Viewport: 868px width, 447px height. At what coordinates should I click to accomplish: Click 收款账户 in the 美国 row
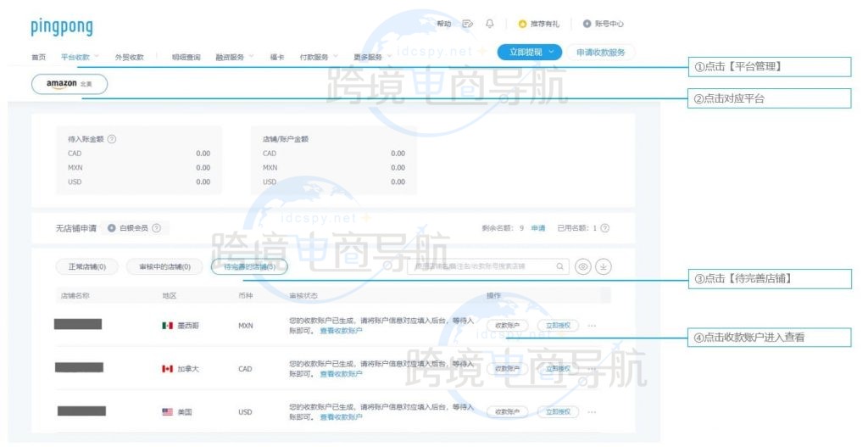[x=508, y=412]
